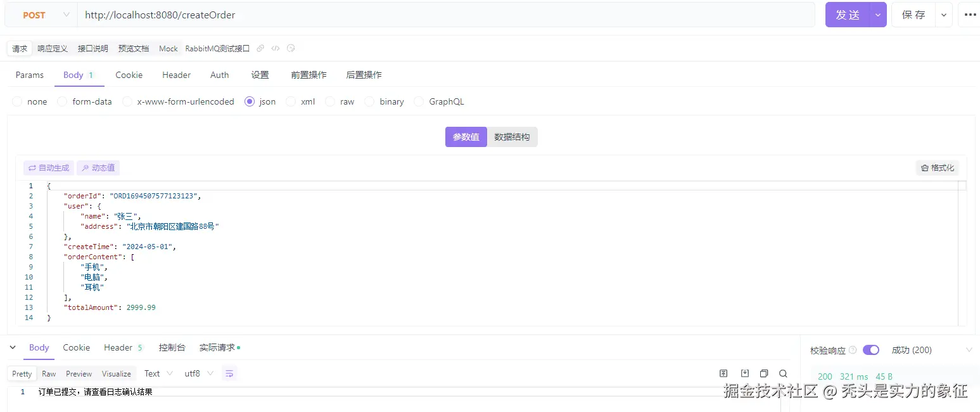Search within the response body
The width and height of the screenshot is (980, 412).
point(783,373)
